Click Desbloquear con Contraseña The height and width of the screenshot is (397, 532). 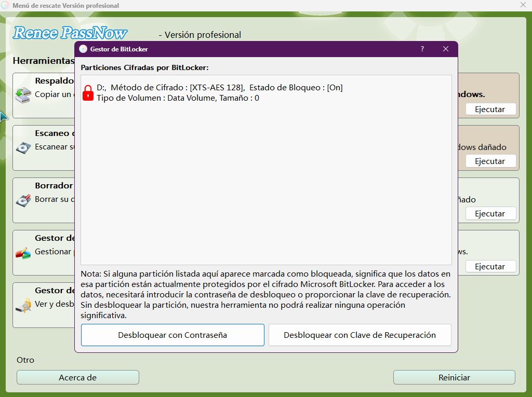click(x=172, y=335)
